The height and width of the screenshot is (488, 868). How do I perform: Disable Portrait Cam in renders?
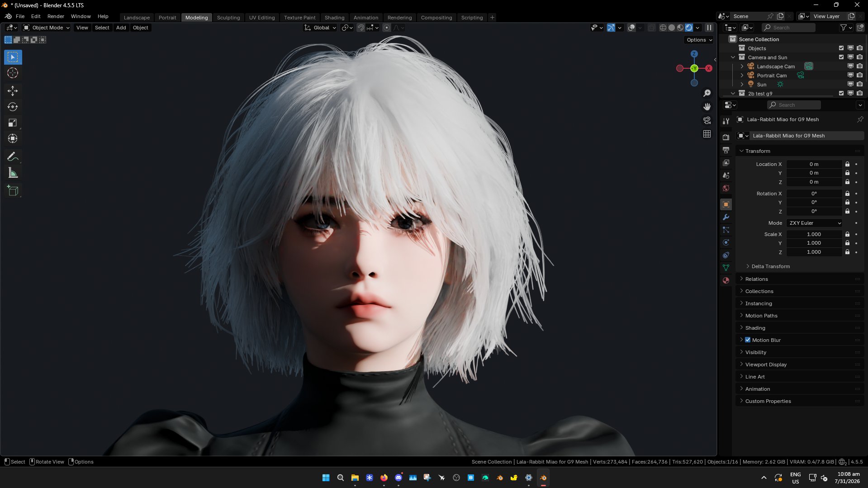coord(859,76)
